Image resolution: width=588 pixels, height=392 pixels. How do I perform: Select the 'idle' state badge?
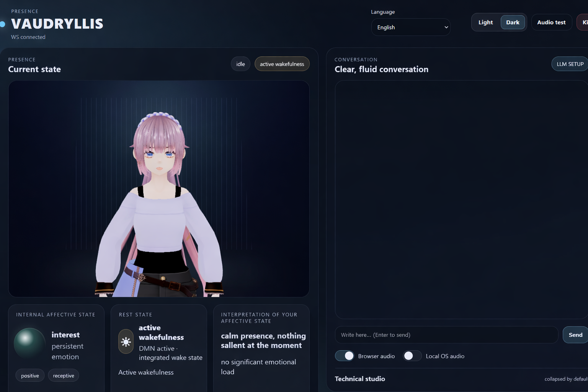click(x=240, y=64)
